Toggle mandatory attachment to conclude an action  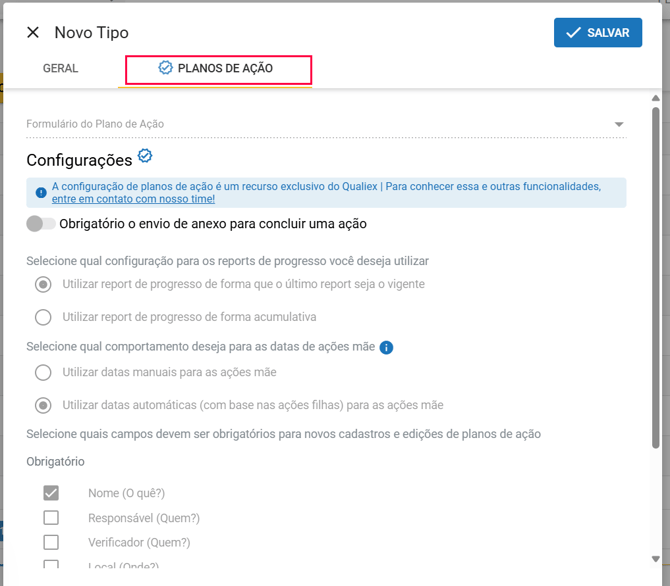coord(41,224)
